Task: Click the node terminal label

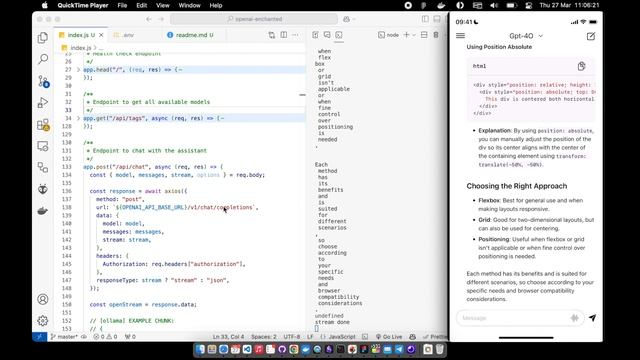Action: (x=389, y=35)
